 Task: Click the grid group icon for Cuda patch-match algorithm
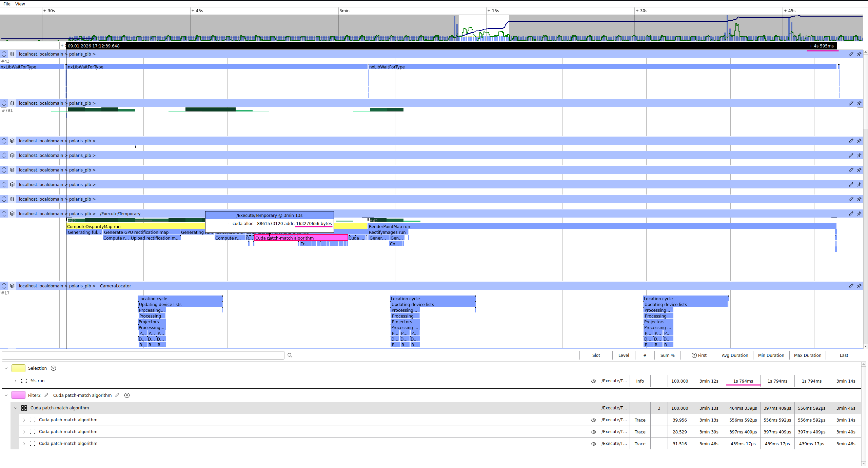click(24, 408)
